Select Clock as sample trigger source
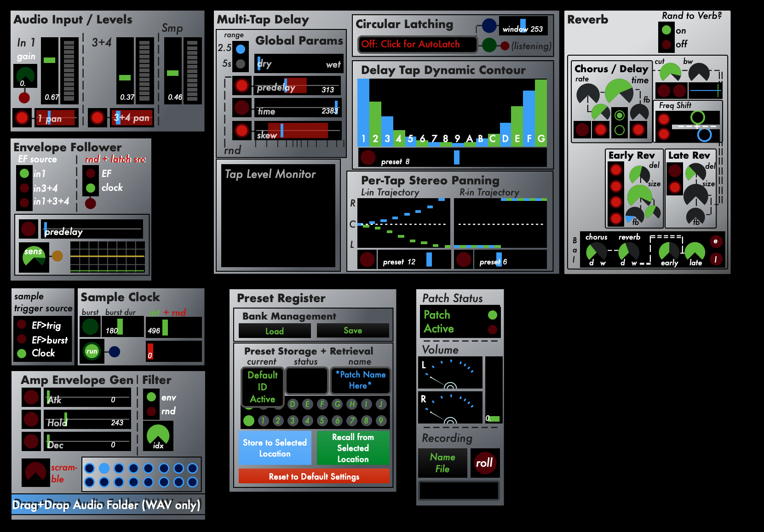This screenshot has height=532, width=764. [x=22, y=353]
